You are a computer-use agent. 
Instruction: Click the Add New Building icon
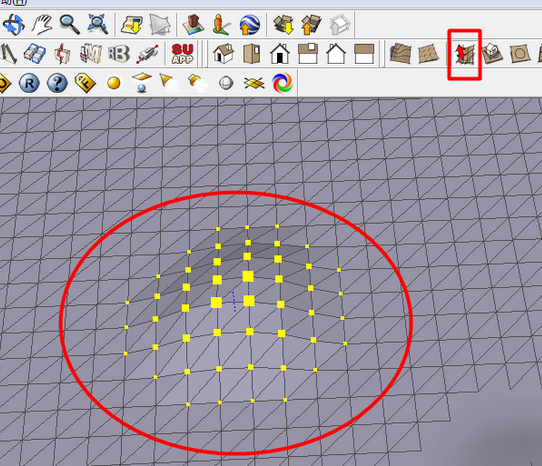194,25
